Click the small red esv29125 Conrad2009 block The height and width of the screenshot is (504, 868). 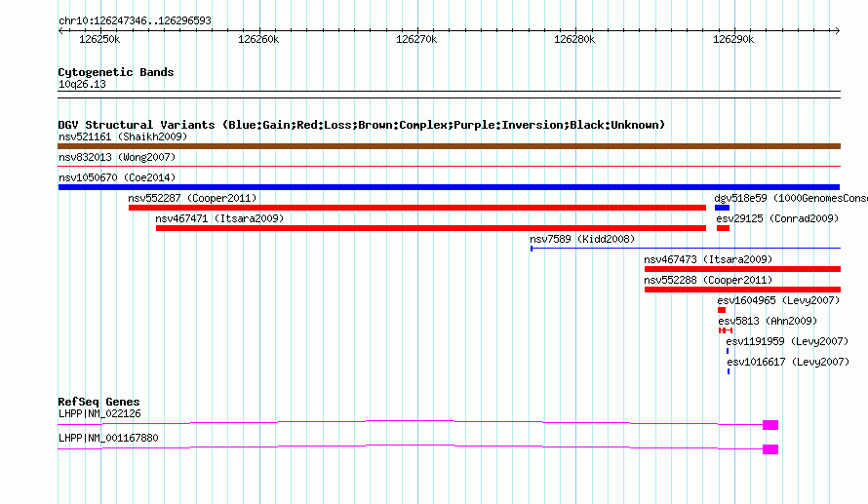click(723, 228)
